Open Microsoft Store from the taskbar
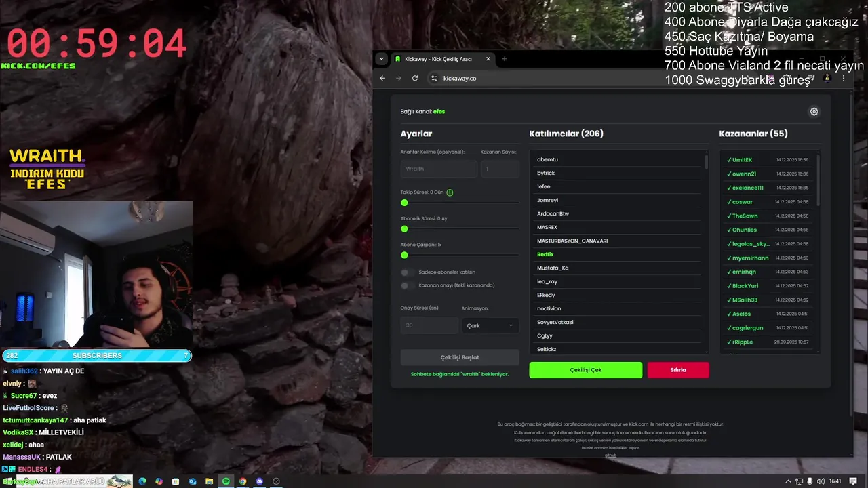This screenshot has width=868, height=488. (176, 481)
